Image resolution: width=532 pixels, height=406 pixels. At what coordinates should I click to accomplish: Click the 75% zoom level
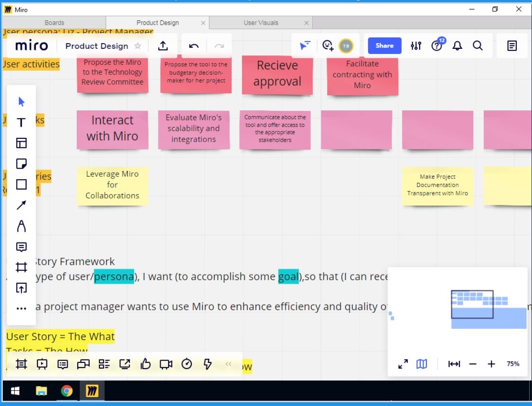coord(513,364)
